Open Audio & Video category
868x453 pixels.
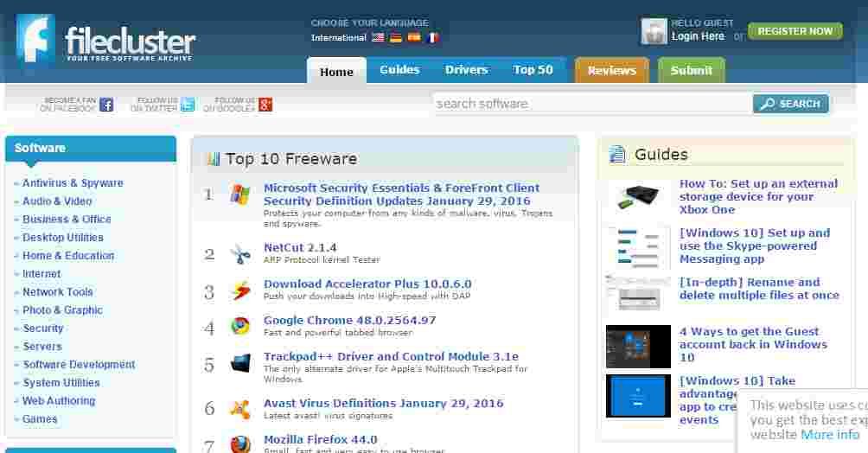point(57,201)
